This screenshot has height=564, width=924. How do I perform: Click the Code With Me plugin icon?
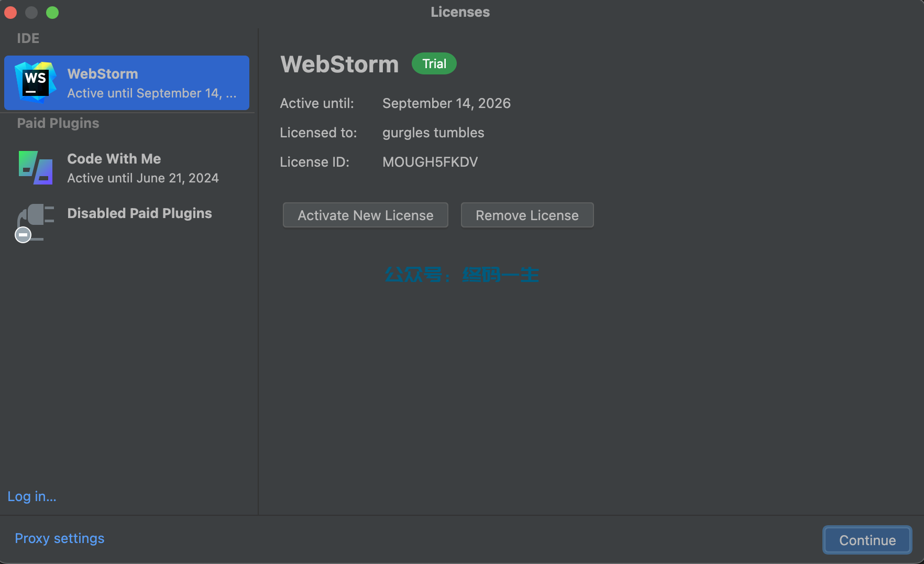pos(36,168)
